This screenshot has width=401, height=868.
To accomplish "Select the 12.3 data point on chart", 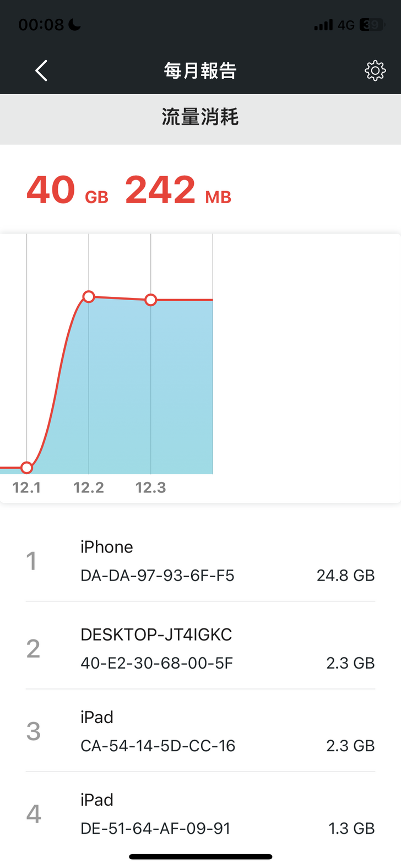I will tap(150, 300).
